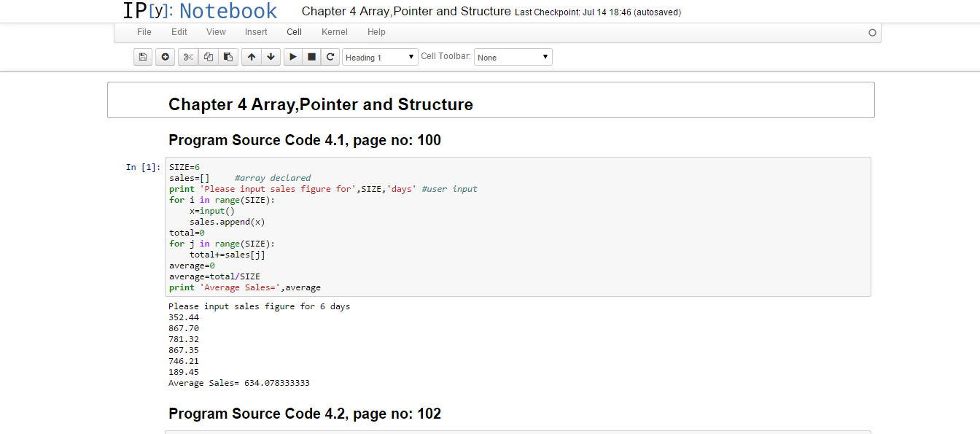Rename notebook by clicking its title
This screenshot has height=434, width=980.
click(x=406, y=12)
